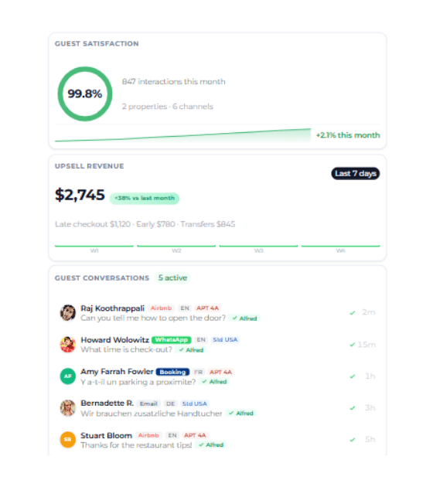Click the 99.8% satisfaction ring
Image resolution: width=433 pixels, height=504 pixels.
(85, 94)
